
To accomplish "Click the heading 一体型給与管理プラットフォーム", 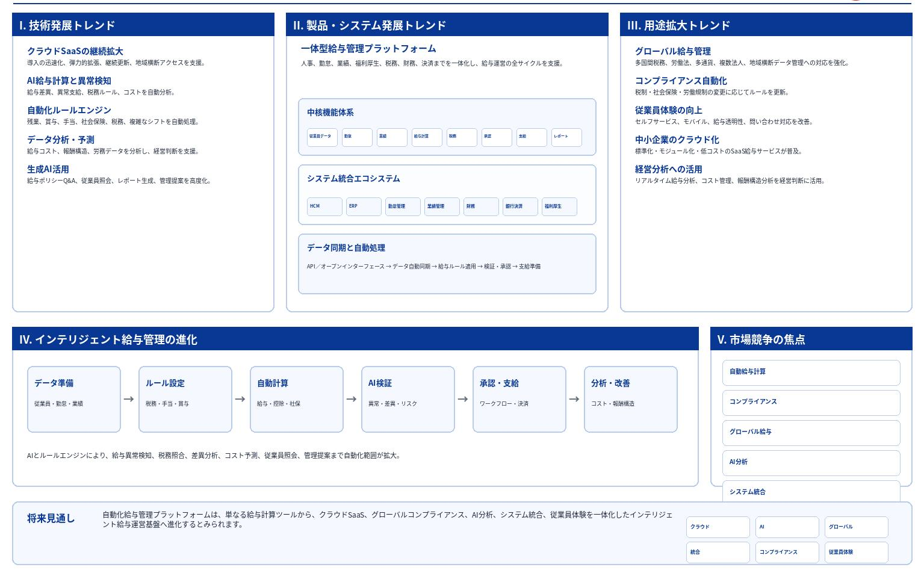I will [368, 48].
